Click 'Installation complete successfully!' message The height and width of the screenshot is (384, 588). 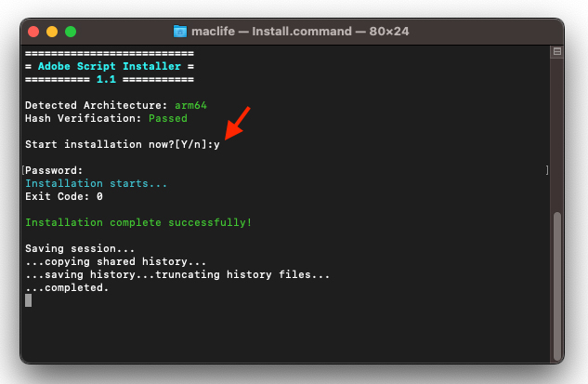point(138,222)
